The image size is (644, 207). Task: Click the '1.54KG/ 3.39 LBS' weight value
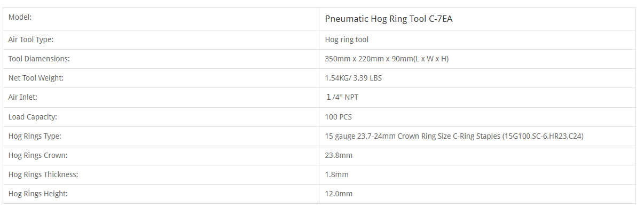(353, 78)
